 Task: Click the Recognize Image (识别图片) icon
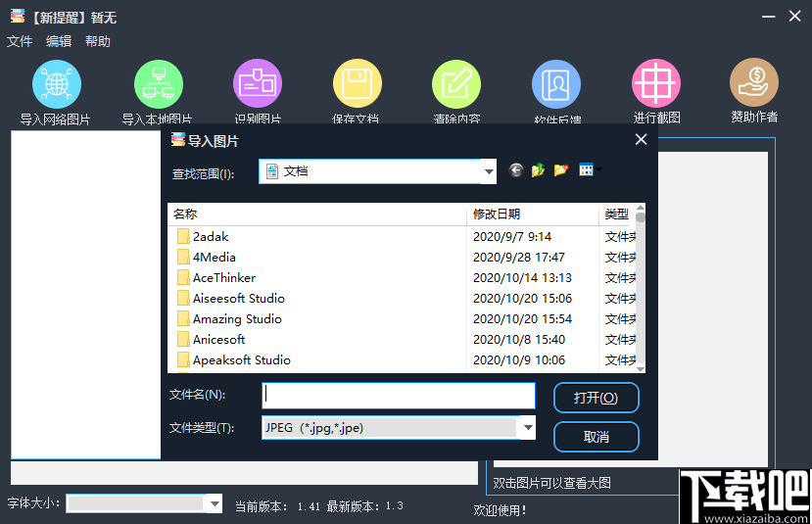tap(258, 84)
